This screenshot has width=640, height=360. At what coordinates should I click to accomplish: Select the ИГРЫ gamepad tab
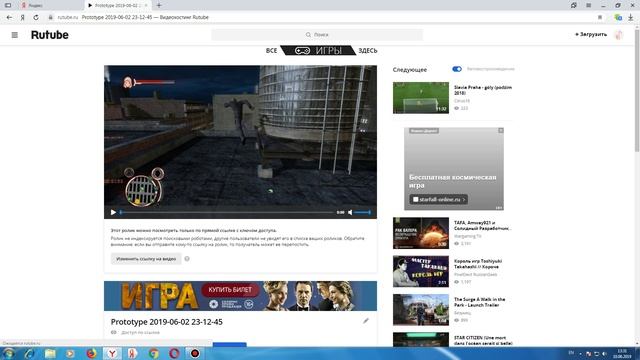pyautogui.click(x=318, y=51)
